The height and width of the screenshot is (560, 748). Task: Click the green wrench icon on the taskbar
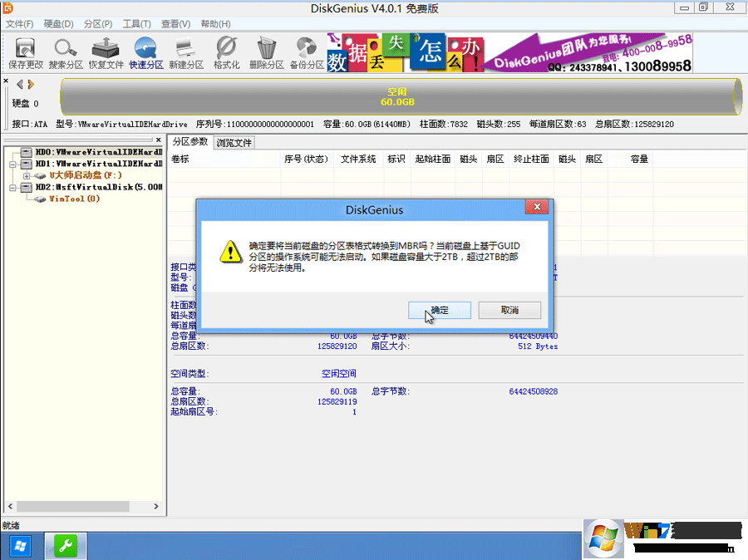tap(65, 546)
